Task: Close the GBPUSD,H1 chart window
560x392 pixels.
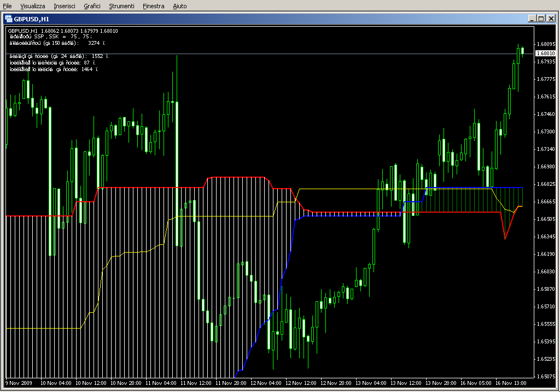Action: (x=551, y=19)
